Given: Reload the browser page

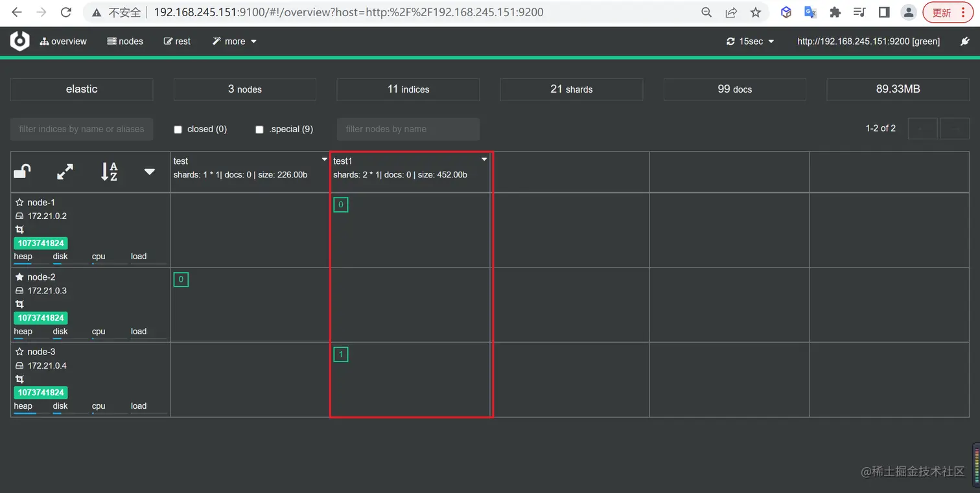Looking at the screenshot, I should point(65,12).
